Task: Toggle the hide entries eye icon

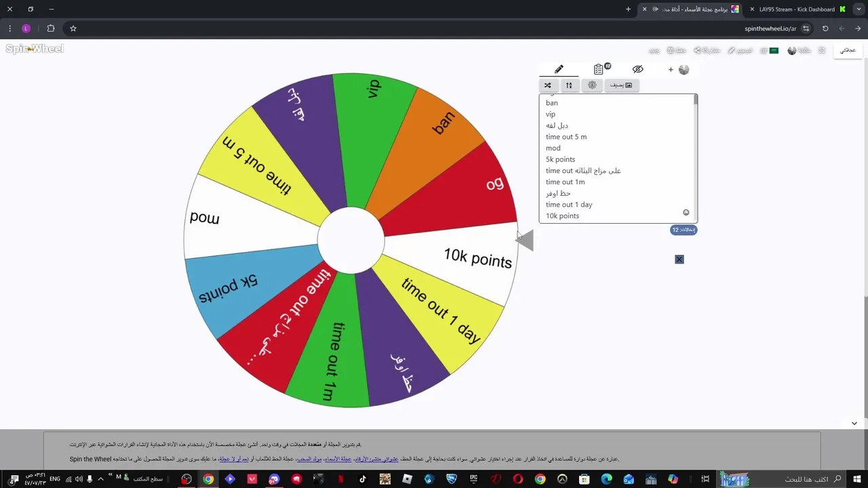Action: tap(637, 69)
